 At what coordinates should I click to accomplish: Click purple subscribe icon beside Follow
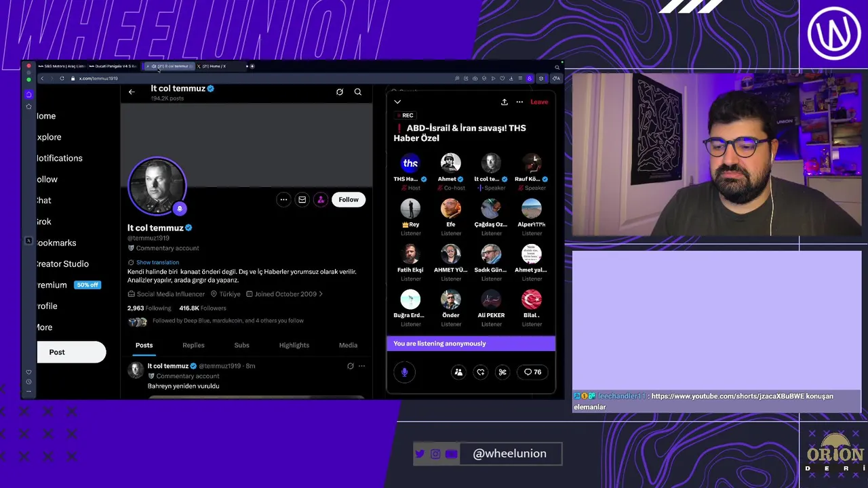[x=321, y=199]
